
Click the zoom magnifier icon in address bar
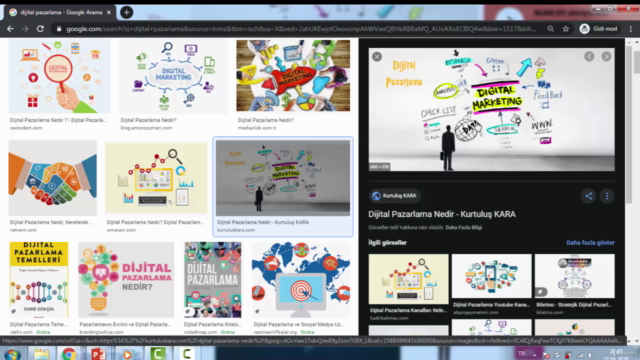click(x=551, y=29)
